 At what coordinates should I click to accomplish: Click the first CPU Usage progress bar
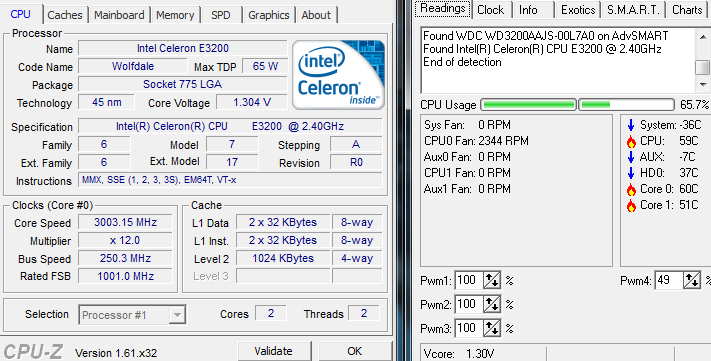[x=528, y=105]
